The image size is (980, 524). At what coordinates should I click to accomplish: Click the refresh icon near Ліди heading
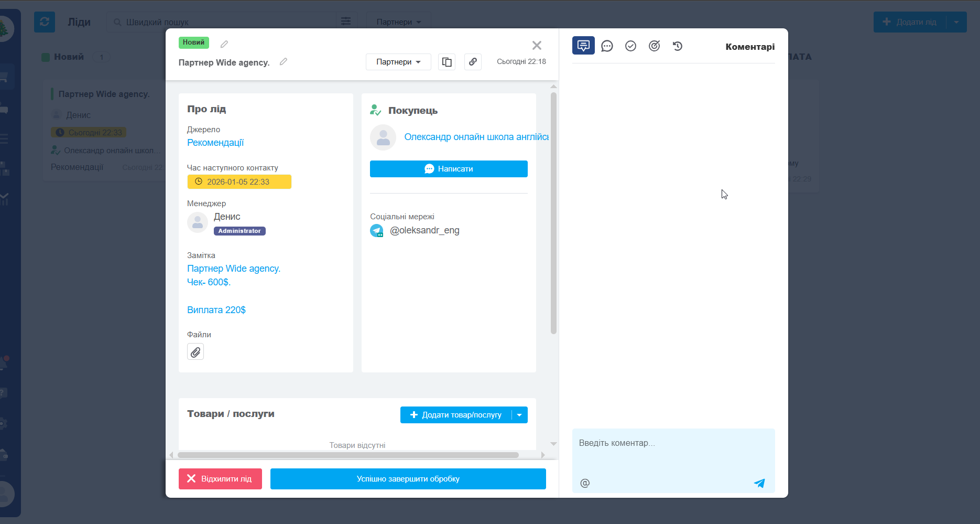click(44, 22)
